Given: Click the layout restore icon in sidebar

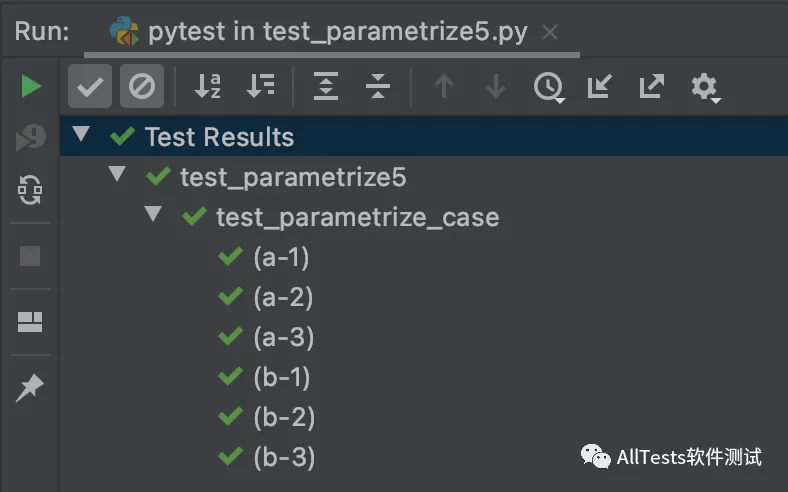Looking at the screenshot, I should click(31, 322).
